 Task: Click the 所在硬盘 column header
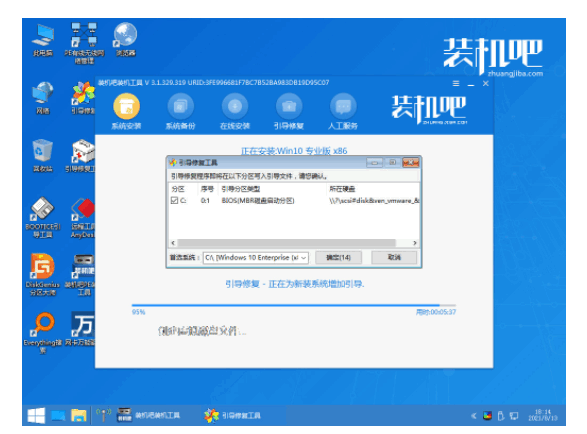[x=342, y=189]
